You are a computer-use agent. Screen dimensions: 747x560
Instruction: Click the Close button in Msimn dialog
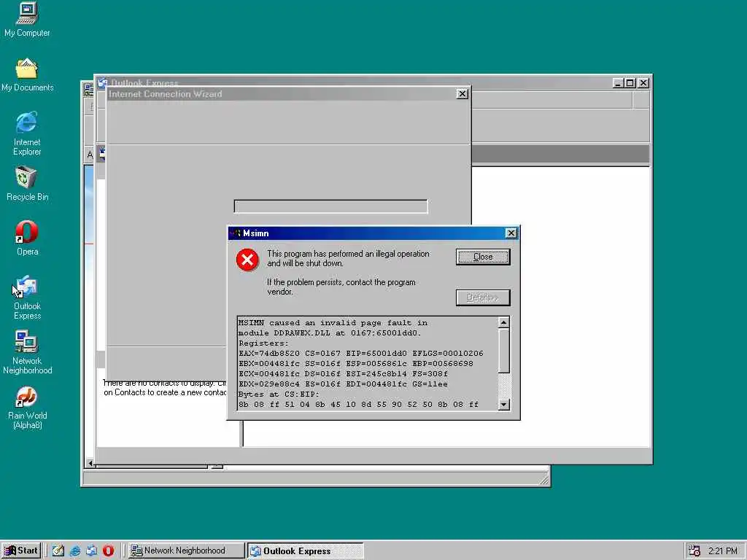coord(483,257)
